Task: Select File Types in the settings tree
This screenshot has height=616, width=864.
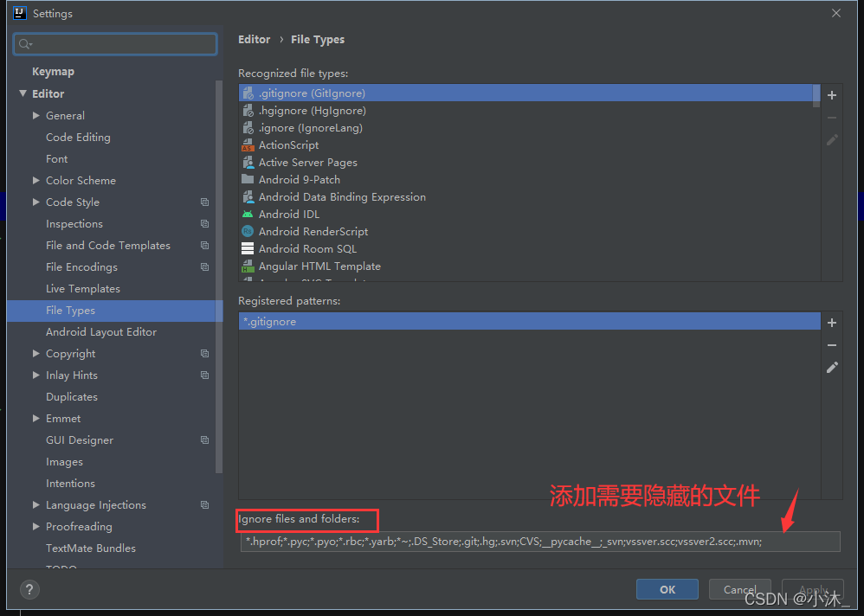Action: click(x=114, y=311)
